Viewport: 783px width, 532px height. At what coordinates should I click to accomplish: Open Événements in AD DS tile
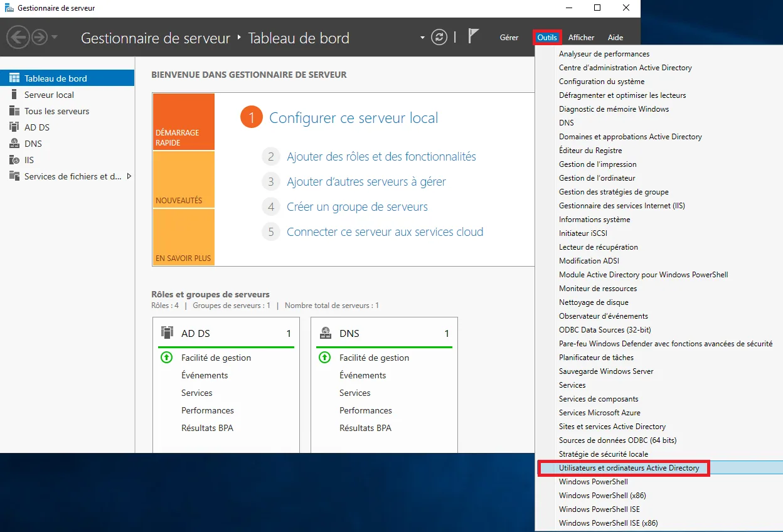205,375
